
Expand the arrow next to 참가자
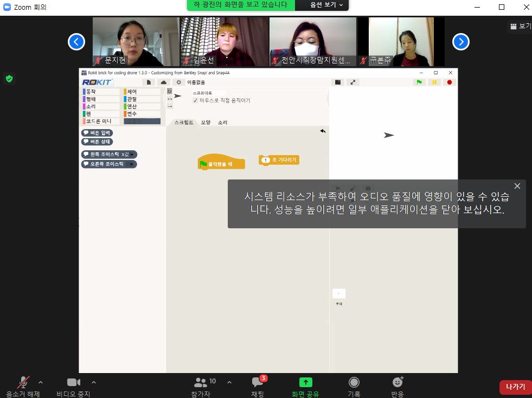pyautogui.click(x=229, y=382)
